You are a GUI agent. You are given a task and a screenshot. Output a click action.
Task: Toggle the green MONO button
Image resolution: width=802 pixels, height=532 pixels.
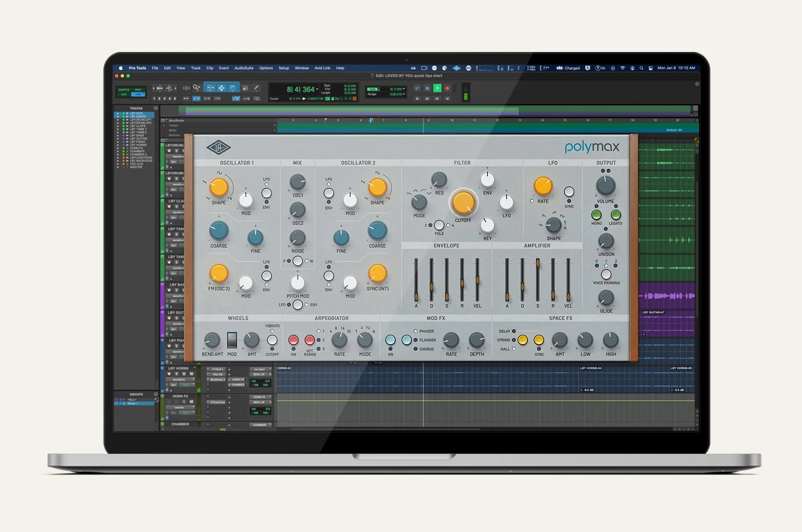(x=596, y=215)
